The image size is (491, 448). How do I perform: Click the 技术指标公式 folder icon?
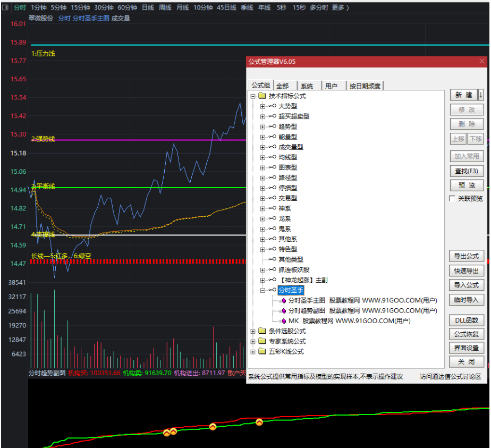coord(261,96)
